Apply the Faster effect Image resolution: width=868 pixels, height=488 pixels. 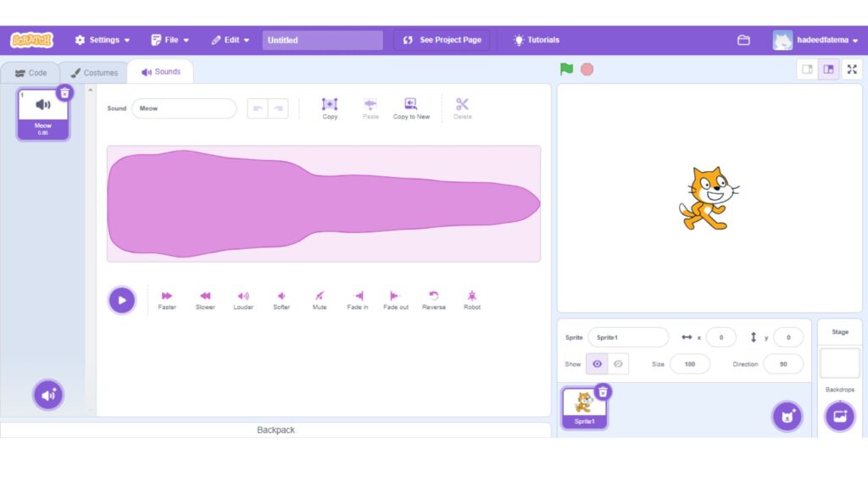(167, 301)
